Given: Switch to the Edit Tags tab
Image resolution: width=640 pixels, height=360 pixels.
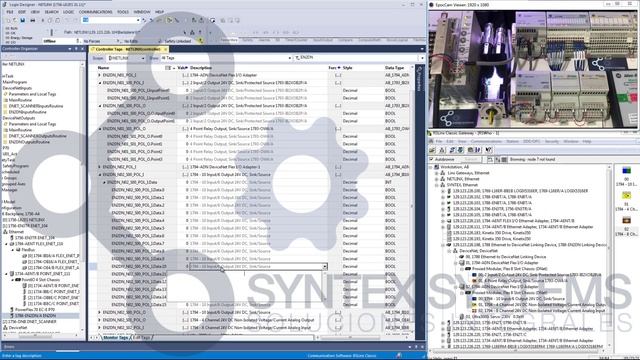Looking at the screenshot, I should 142,338.
